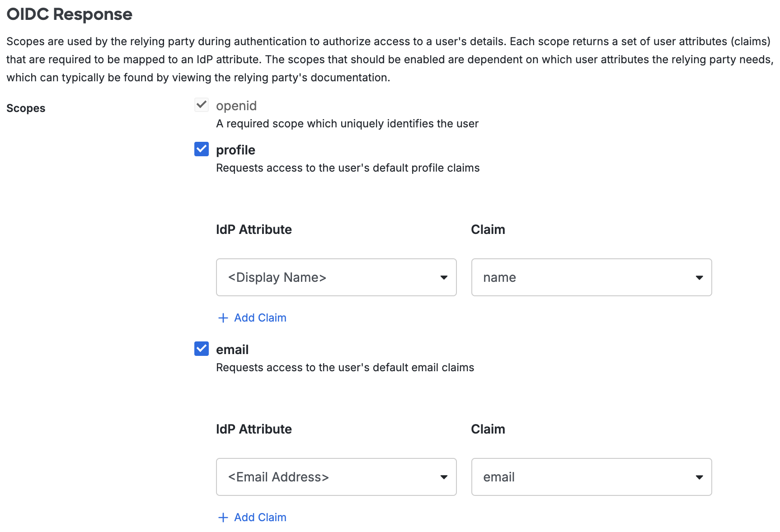This screenshot has height=532, width=780.
Task: Open the <Display Name> IdP Attribute dropdown
Action: click(x=336, y=277)
